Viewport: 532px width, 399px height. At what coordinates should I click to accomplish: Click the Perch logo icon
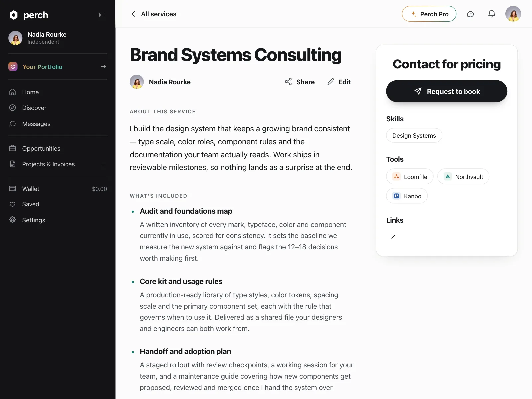click(x=14, y=15)
